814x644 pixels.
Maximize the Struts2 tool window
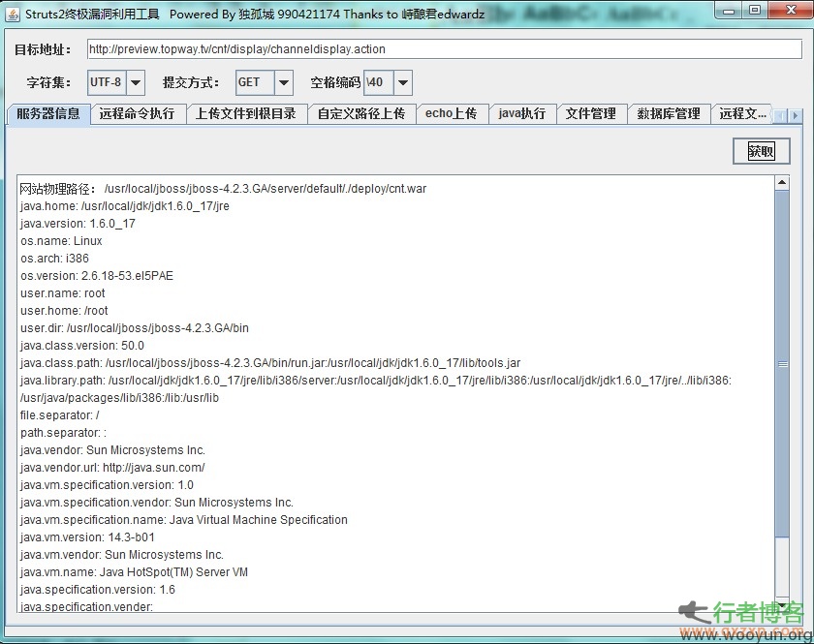[x=755, y=11]
